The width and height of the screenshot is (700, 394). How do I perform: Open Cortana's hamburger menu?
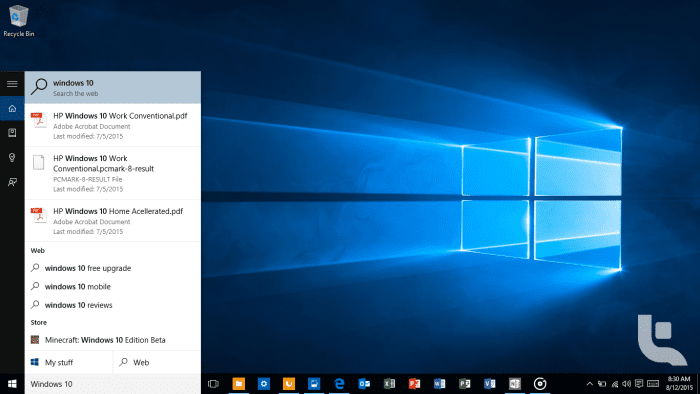[12, 84]
